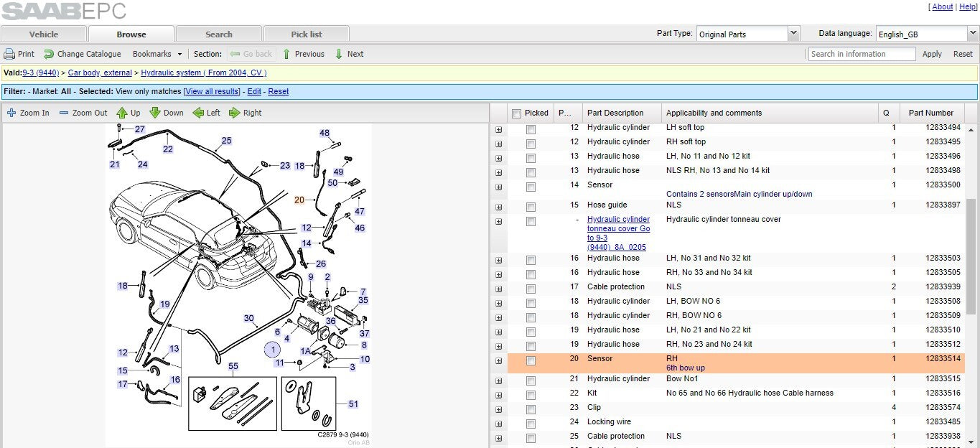Image resolution: width=980 pixels, height=448 pixels.
Task: Select callout 26 in the diagram
Action: point(321,264)
